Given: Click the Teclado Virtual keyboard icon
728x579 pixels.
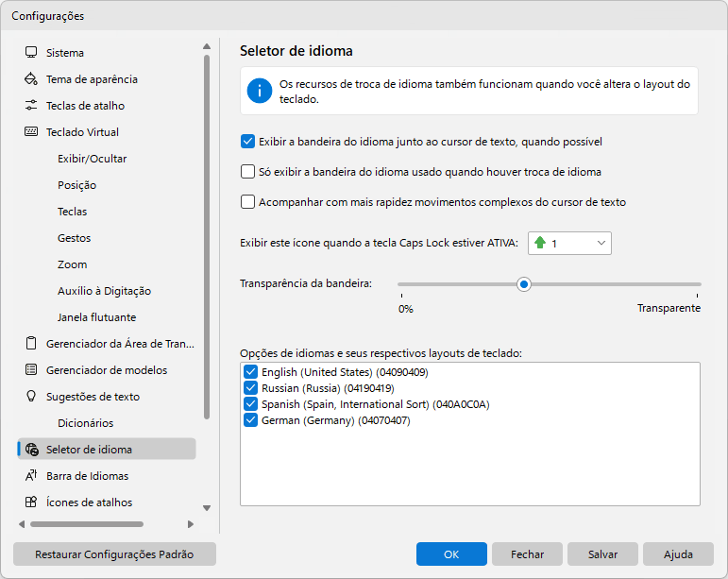Looking at the screenshot, I should click(x=31, y=132).
